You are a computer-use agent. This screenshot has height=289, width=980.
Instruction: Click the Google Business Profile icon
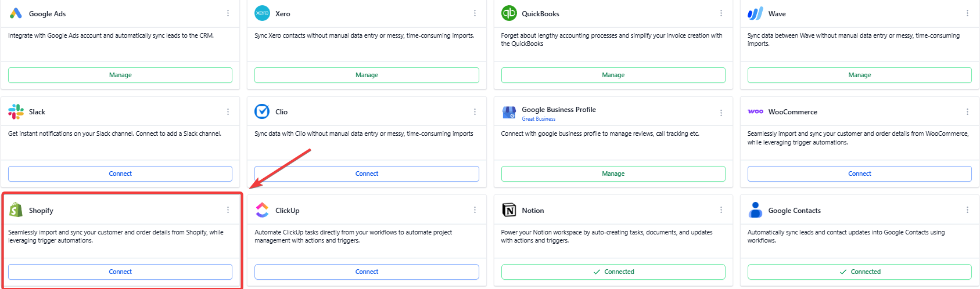click(509, 113)
